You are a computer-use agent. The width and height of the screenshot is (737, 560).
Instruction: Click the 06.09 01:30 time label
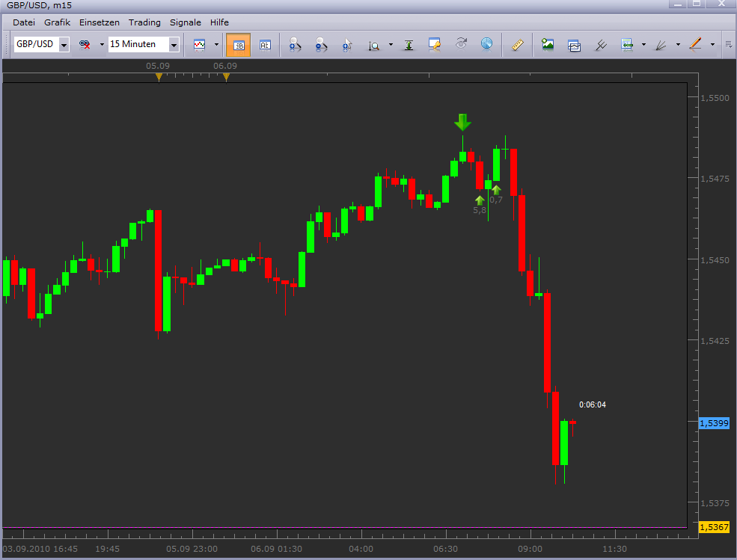click(x=276, y=549)
